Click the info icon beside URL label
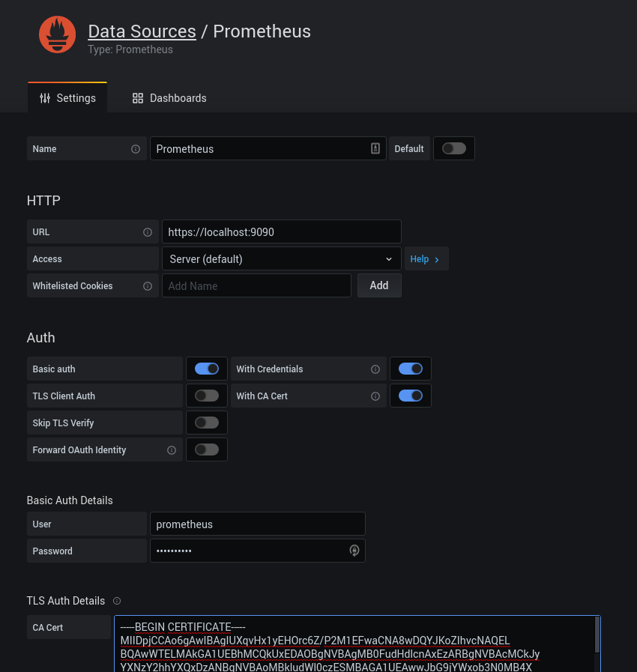637x672 pixels. click(x=148, y=232)
